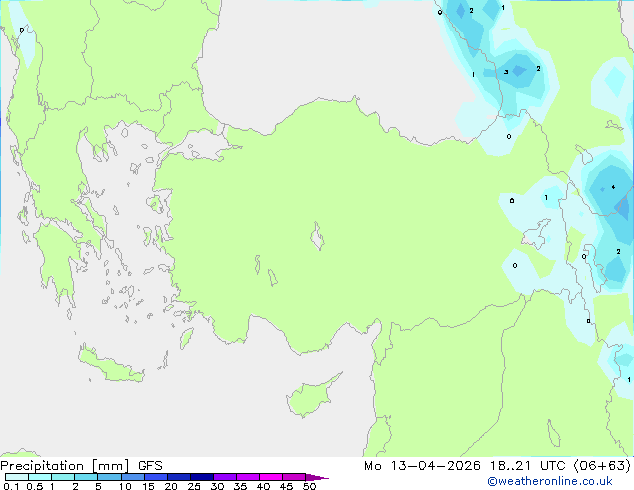Click the date "Mo 13-04-2026"

point(422,466)
